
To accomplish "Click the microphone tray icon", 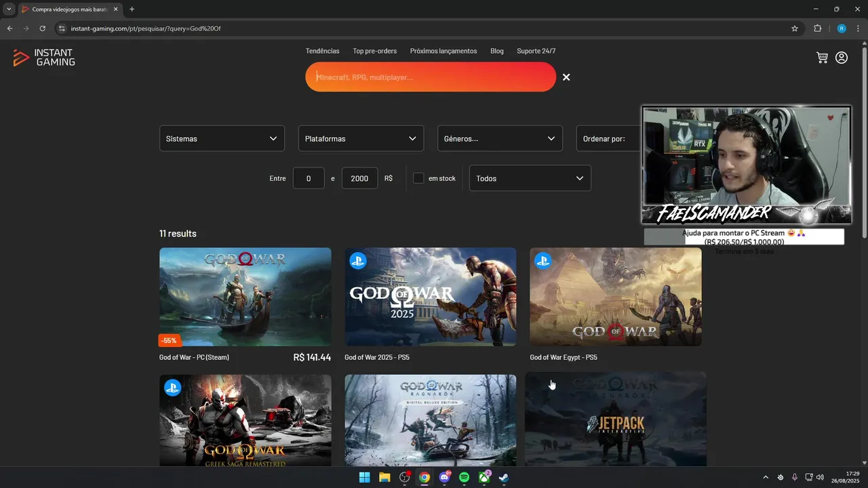I will [x=794, y=477].
